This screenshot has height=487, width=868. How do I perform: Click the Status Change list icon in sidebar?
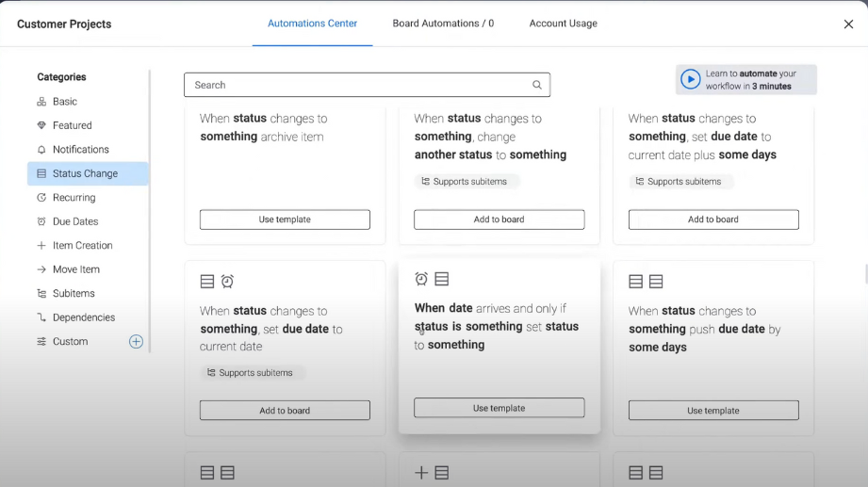coord(41,173)
